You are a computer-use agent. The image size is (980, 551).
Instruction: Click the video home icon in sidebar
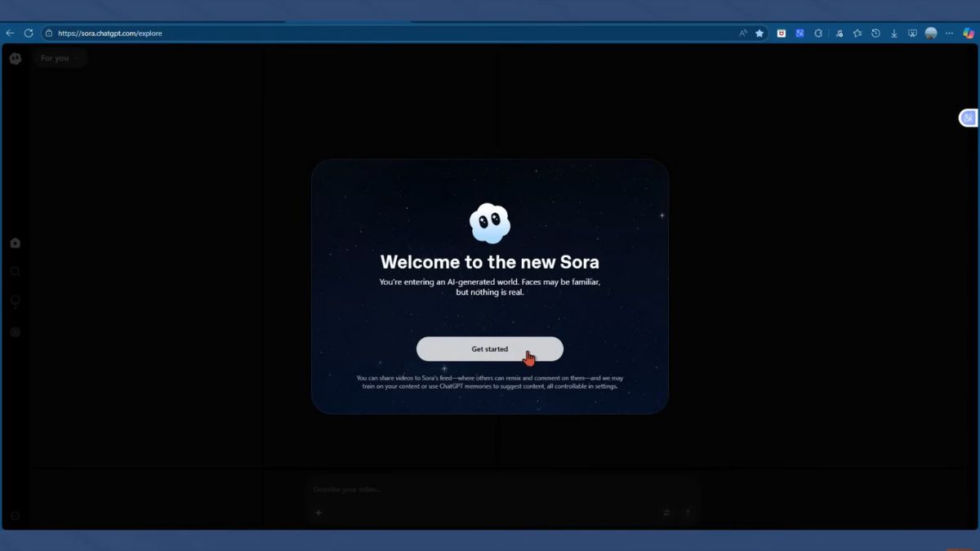pos(15,243)
